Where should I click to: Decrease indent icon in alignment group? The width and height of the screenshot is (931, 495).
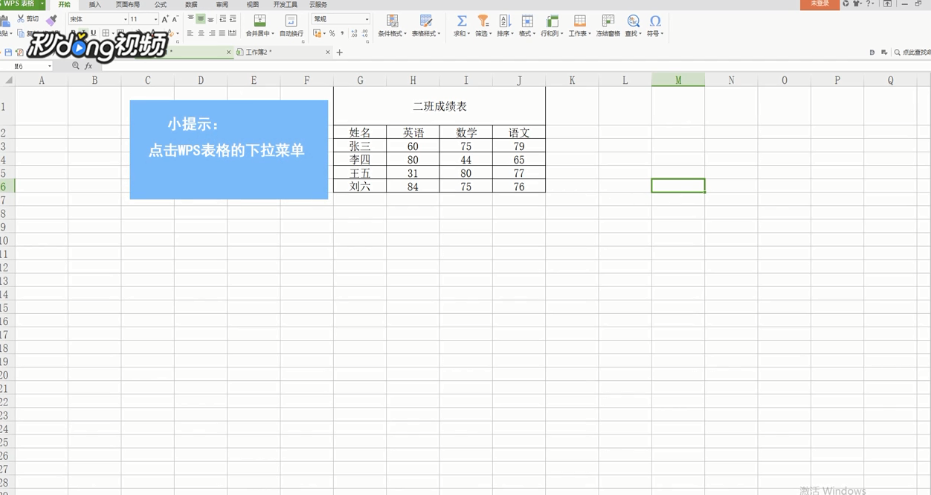click(223, 19)
